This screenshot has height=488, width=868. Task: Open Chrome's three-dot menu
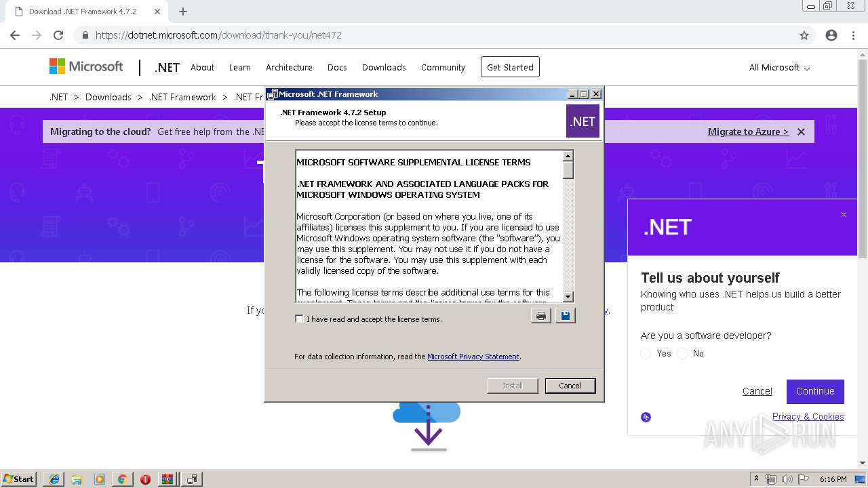[853, 35]
